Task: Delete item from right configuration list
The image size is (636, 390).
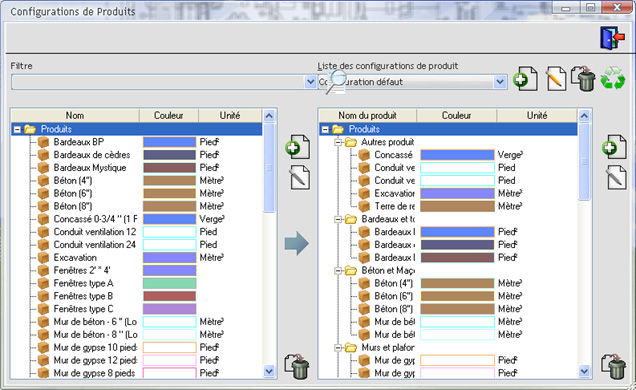Action: tap(613, 367)
